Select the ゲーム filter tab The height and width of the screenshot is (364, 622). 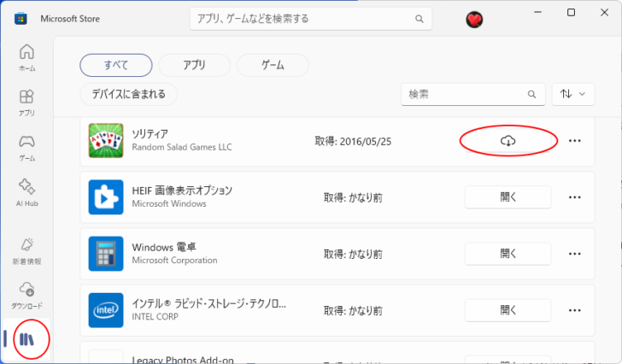pyautogui.click(x=273, y=65)
